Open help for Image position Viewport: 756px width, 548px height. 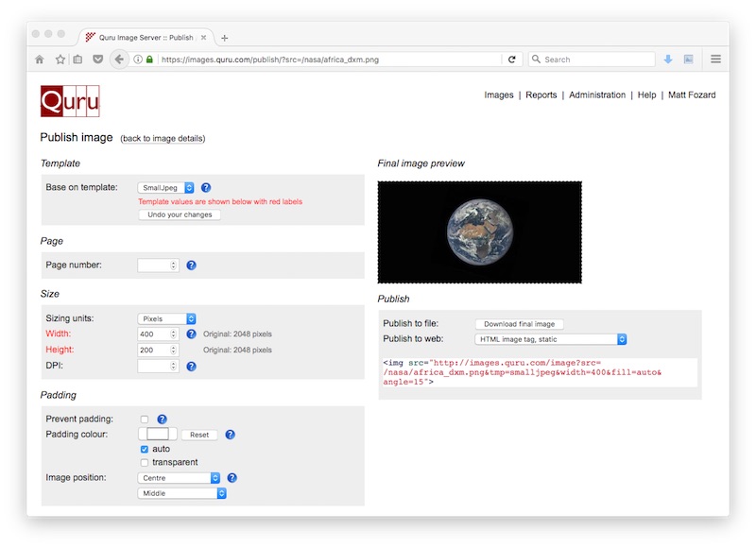[232, 478]
